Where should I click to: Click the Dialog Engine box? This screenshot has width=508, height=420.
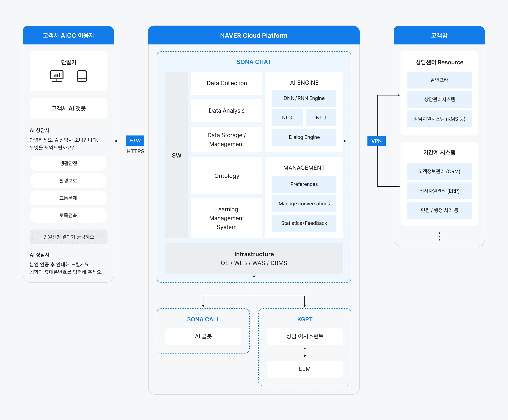pyautogui.click(x=304, y=137)
